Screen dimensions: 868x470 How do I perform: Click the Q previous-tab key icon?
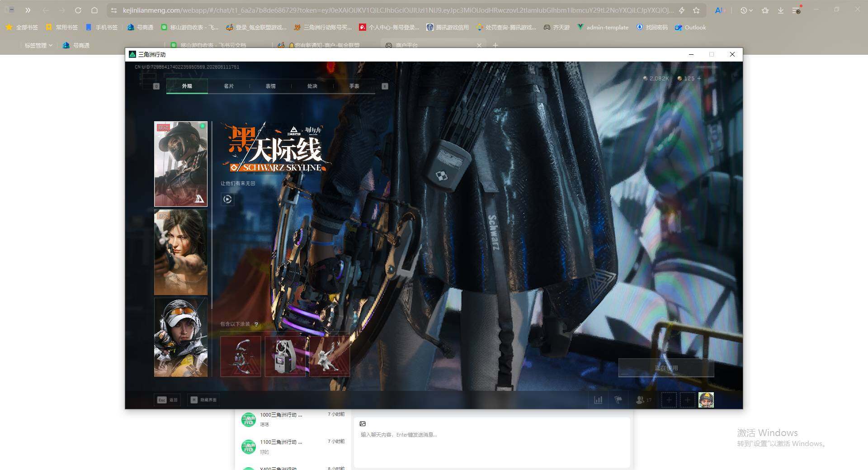tap(156, 86)
